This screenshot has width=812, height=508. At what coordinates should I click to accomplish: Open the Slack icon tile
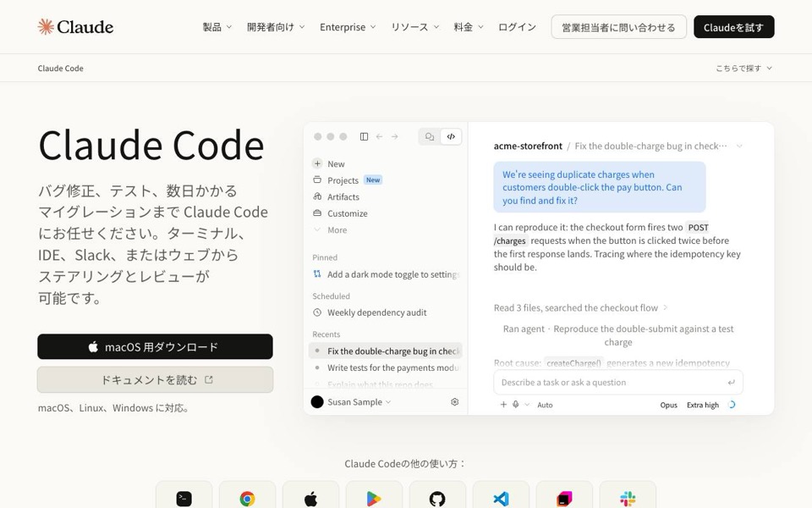click(x=628, y=495)
